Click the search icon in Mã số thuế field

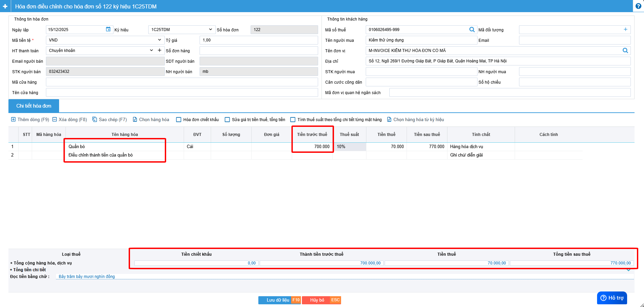click(472, 30)
